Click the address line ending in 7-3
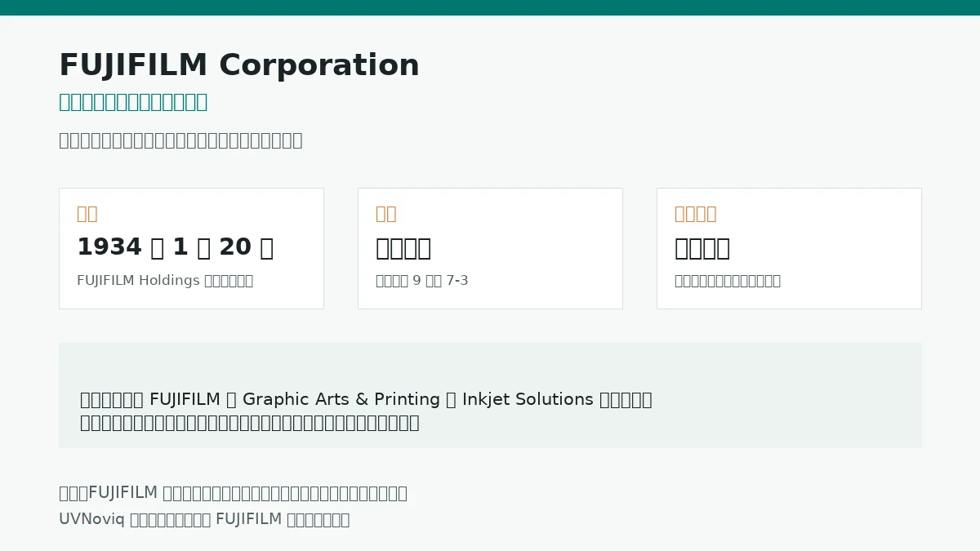980x551 pixels. pos(422,281)
